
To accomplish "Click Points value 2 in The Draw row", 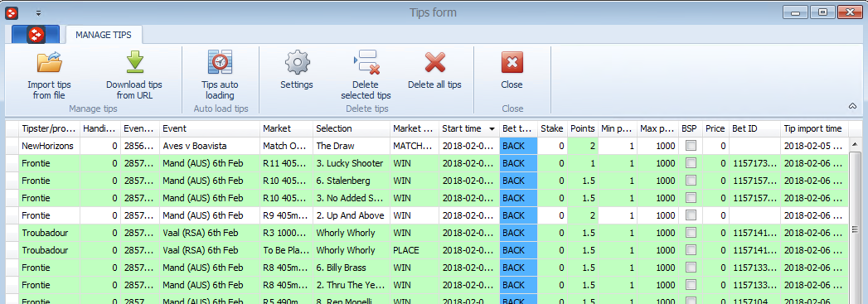I will click(583, 147).
